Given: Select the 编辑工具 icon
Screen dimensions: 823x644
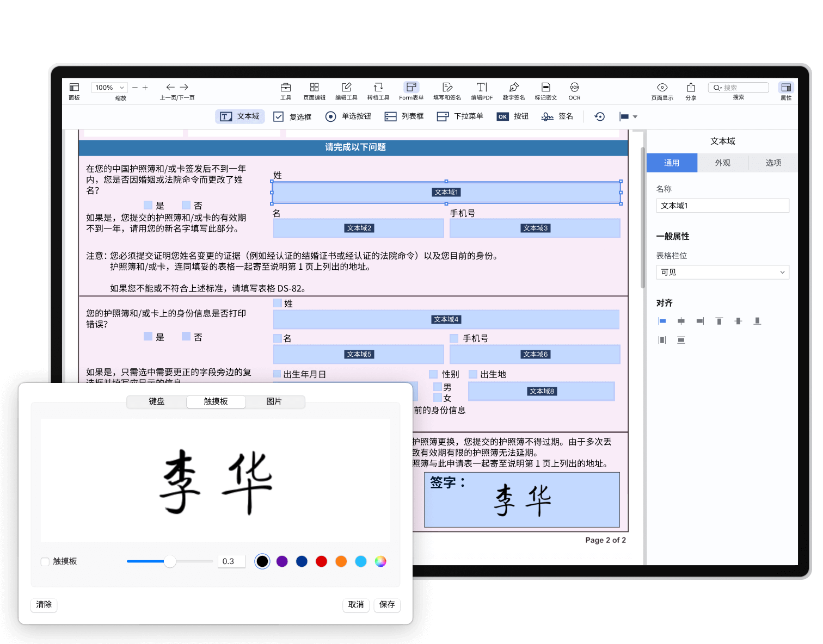Looking at the screenshot, I should (346, 88).
